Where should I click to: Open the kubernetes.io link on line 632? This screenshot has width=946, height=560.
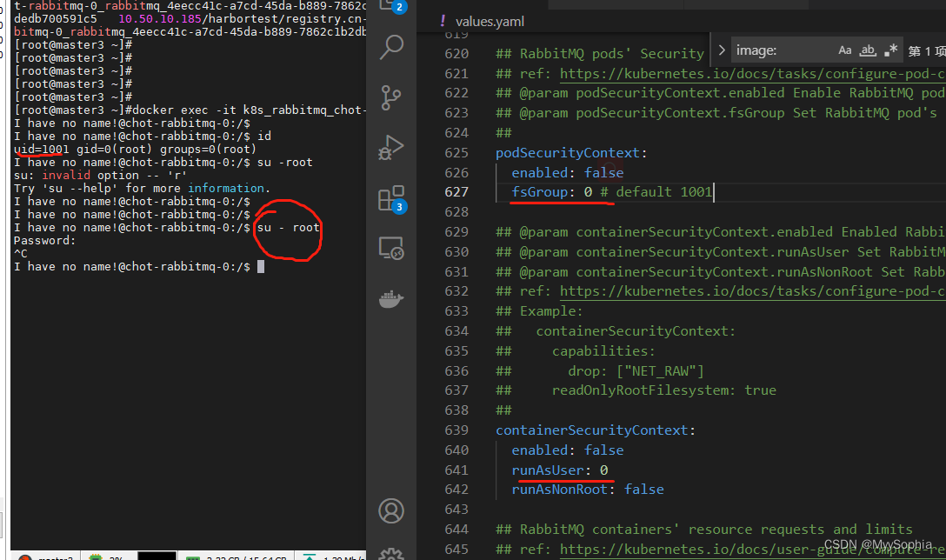point(752,291)
